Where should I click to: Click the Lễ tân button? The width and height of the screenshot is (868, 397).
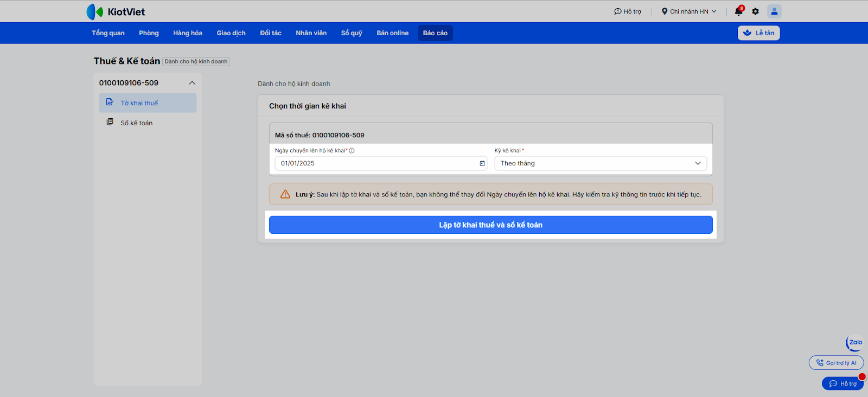pos(759,33)
